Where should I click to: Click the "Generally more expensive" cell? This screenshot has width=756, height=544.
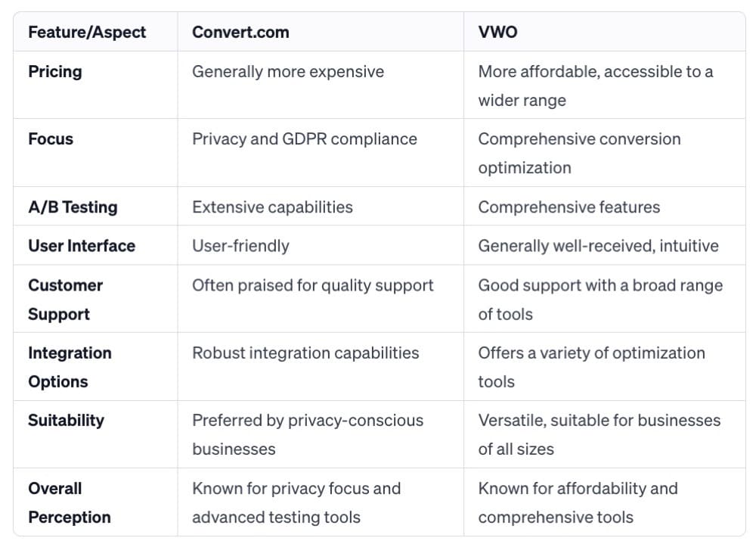coord(287,72)
